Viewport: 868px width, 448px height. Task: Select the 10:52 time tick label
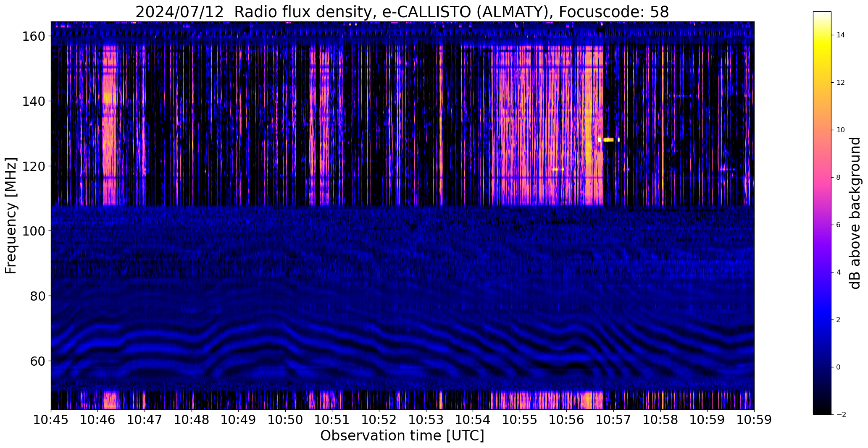[x=379, y=420]
